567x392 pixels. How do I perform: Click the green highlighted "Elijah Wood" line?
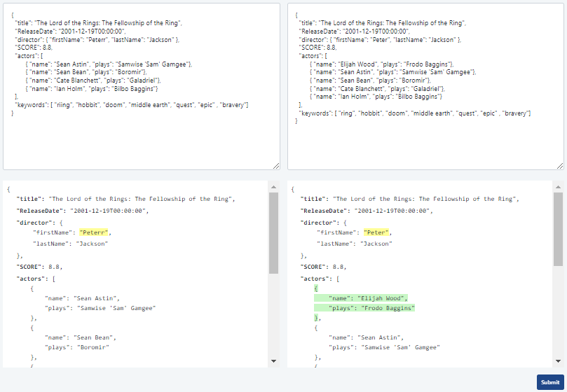364,297
